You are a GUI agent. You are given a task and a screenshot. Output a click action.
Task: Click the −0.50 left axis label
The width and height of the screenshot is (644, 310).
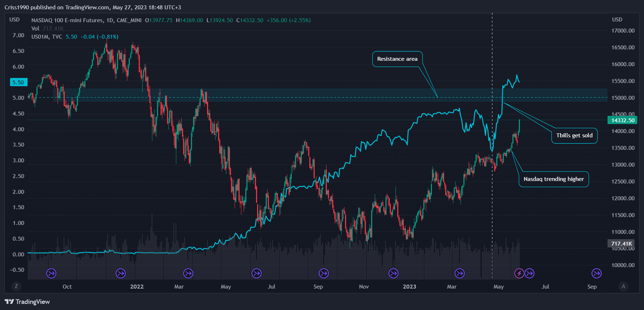click(x=17, y=270)
